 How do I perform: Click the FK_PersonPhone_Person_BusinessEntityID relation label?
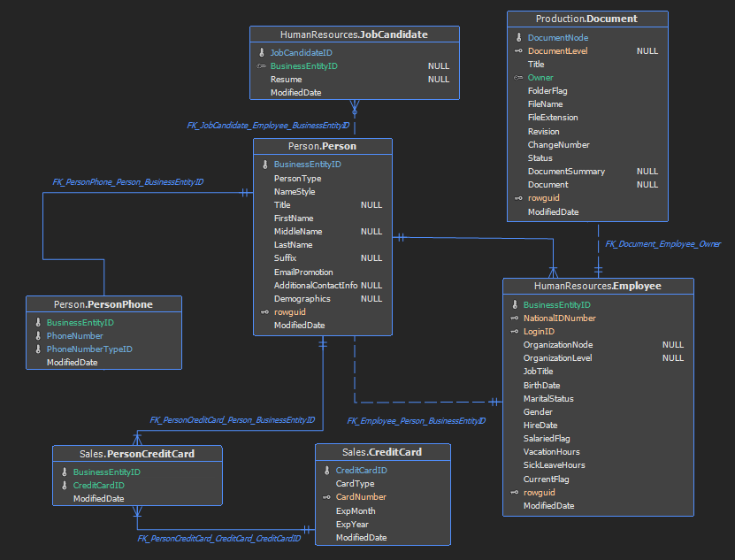128,182
